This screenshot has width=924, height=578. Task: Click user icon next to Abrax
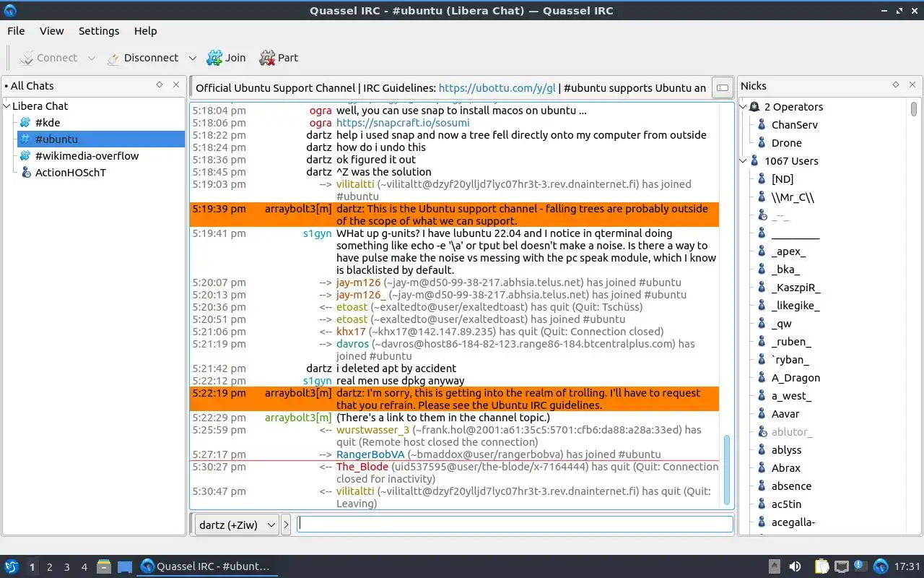click(762, 468)
